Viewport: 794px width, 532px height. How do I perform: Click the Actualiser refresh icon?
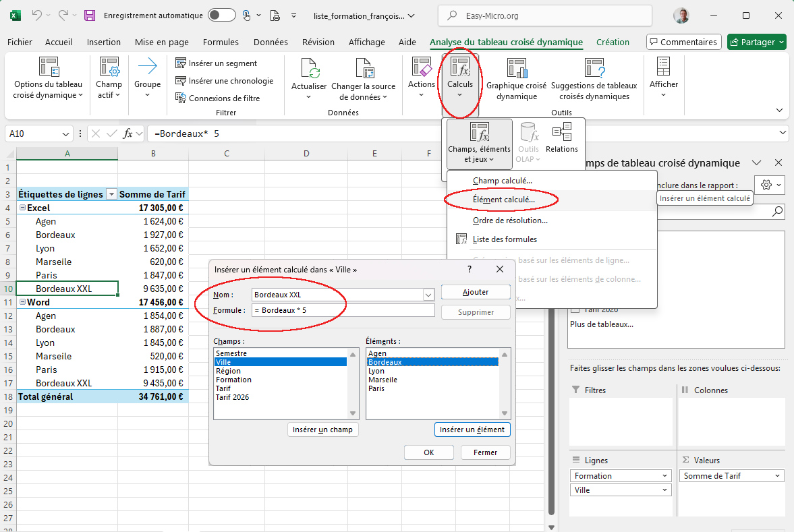click(x=309, y=69)
